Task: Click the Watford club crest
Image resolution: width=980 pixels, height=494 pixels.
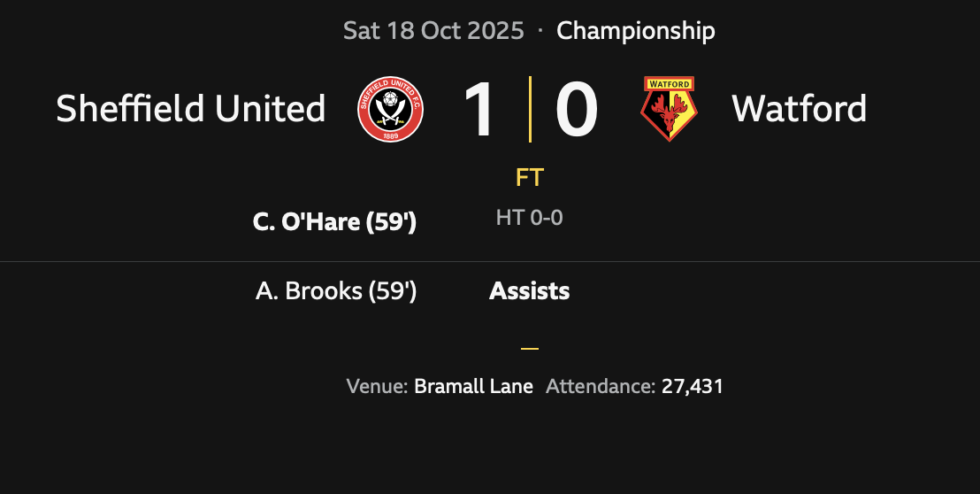Action: [x=669, y=109]
